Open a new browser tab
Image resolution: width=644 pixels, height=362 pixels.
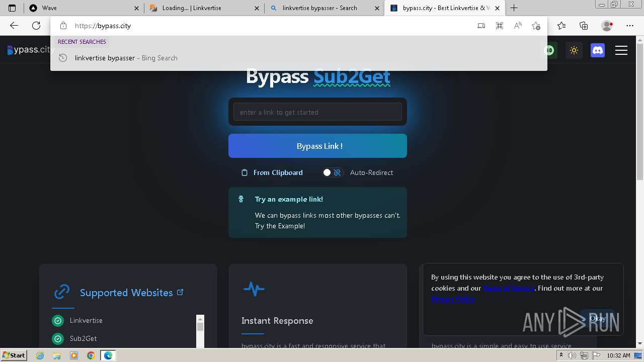pyautogui.click(x=514, y=8)
